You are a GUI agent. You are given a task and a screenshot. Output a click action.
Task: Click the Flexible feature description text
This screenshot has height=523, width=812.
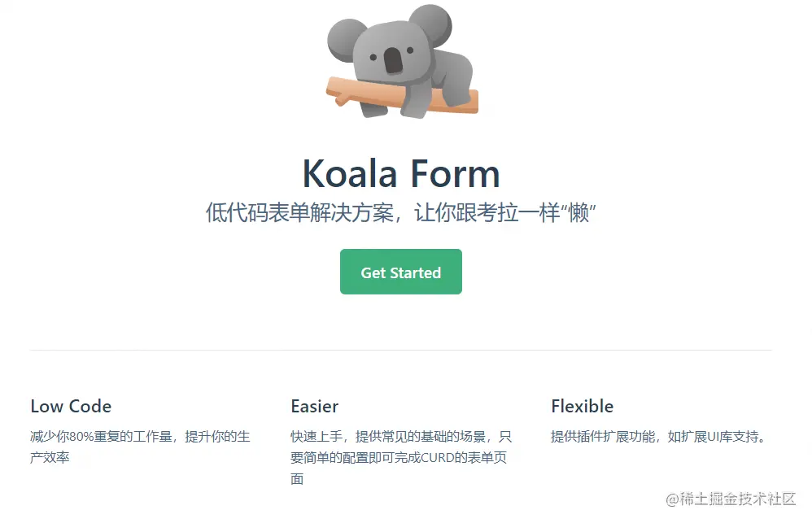tap(659, 435)
